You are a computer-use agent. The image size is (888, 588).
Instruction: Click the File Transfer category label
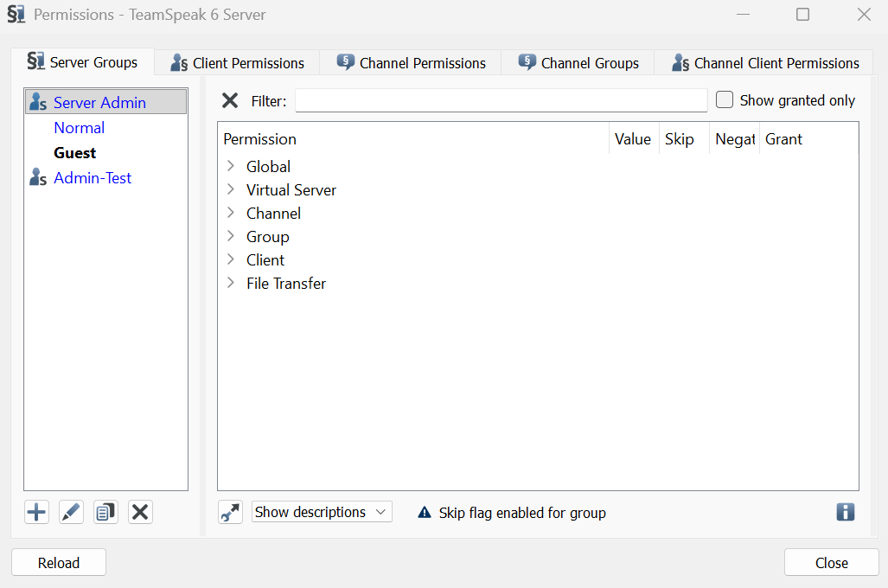[286, 284]
